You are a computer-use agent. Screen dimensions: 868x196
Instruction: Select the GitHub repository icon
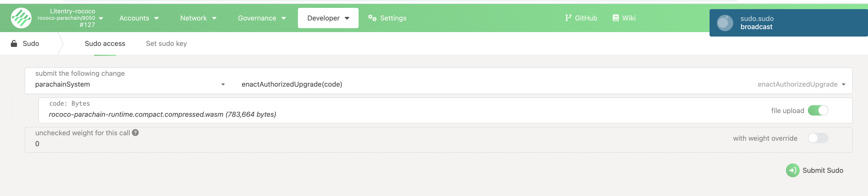pos(569,18)
